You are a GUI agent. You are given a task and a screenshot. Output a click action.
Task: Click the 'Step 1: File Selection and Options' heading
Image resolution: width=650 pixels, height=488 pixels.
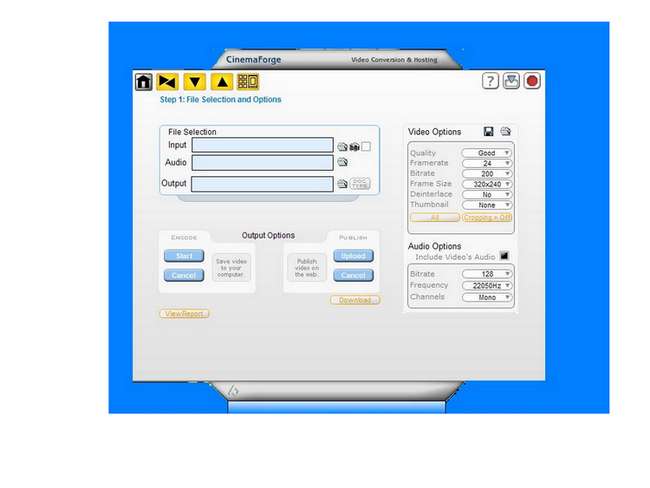tap(221, 100)
